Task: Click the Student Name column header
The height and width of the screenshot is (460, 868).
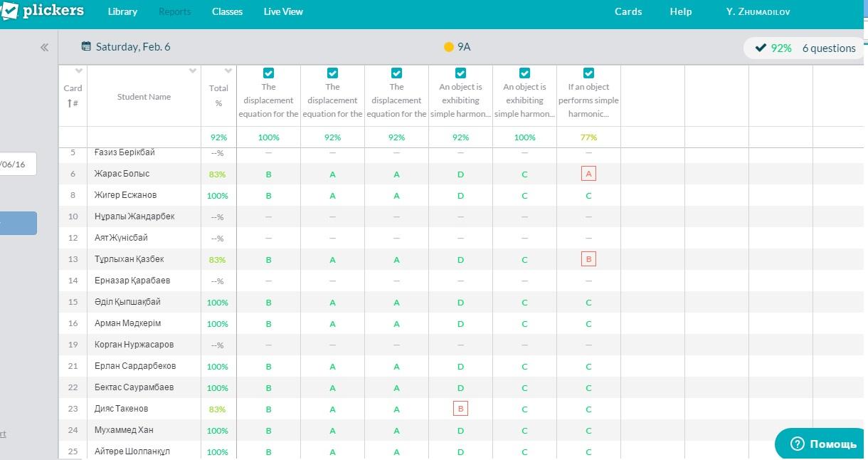Action: (x=144, y=97)
